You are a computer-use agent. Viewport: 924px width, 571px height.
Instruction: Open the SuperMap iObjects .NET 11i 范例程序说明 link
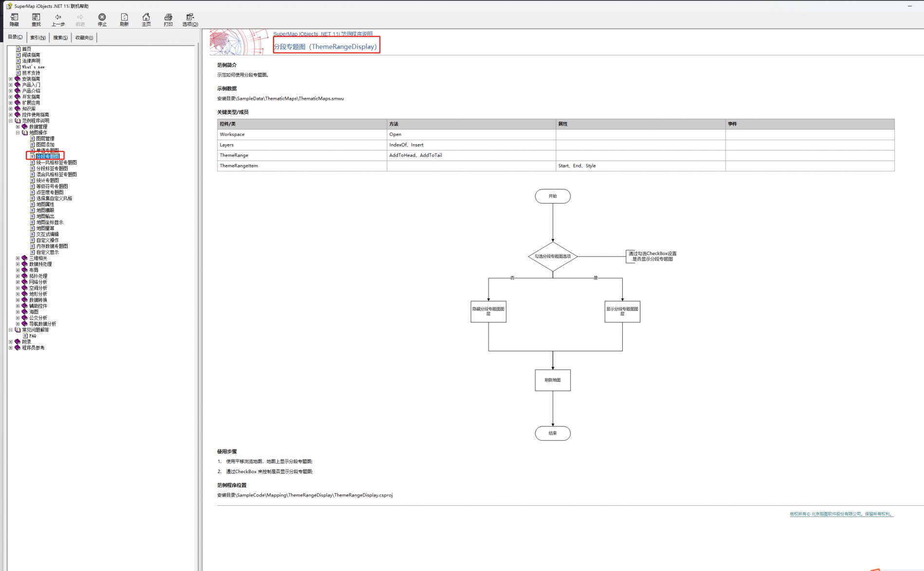(323, 34)
